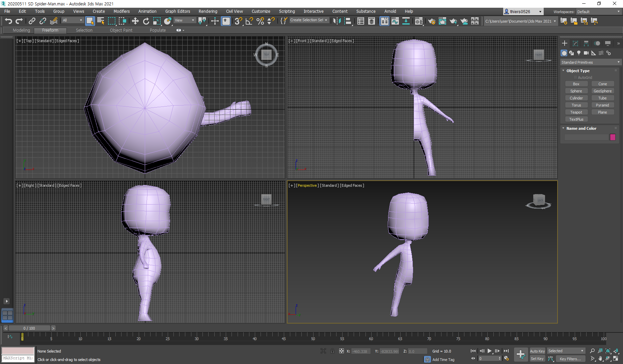Switch to the Object Paint ribbon tab
This screenshot has width=623, height=364.
click(121, 30)
